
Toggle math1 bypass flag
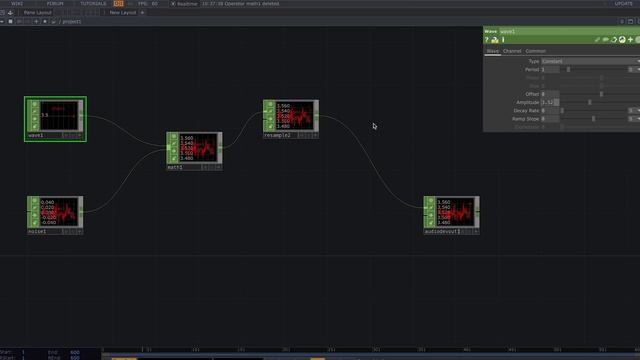point(174,144)
